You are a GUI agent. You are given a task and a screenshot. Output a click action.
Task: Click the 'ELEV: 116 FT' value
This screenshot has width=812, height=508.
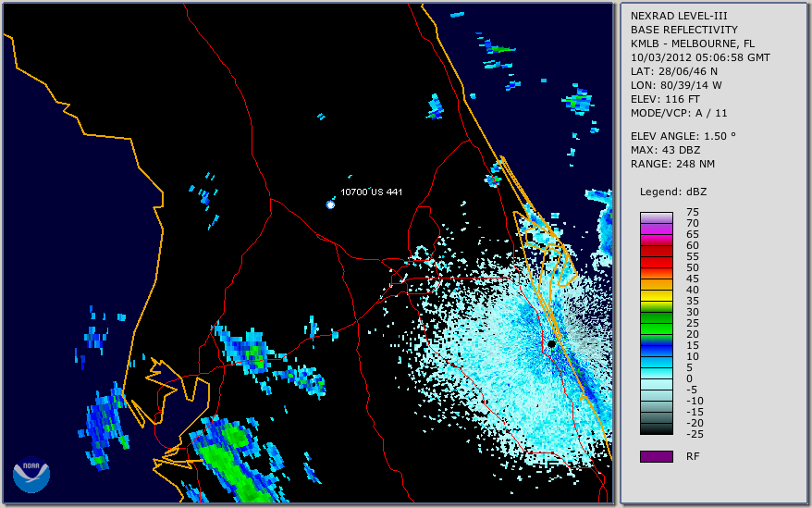(665, 99)
